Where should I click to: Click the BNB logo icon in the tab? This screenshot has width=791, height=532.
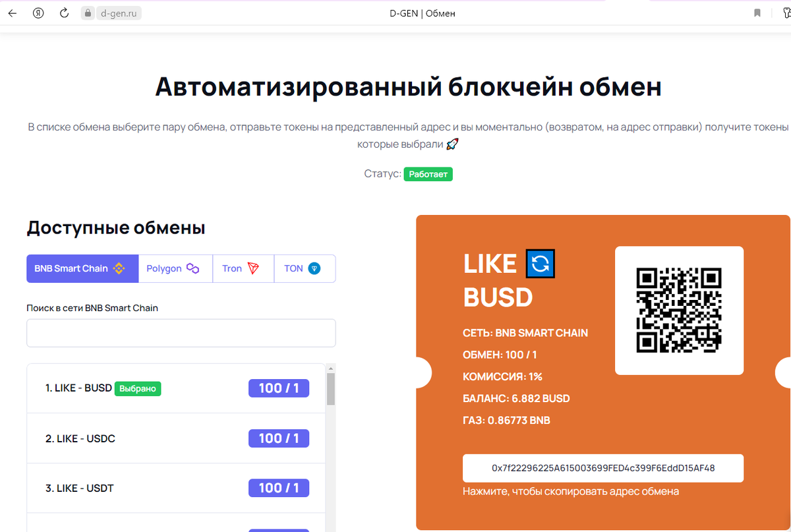click(119, 268)
